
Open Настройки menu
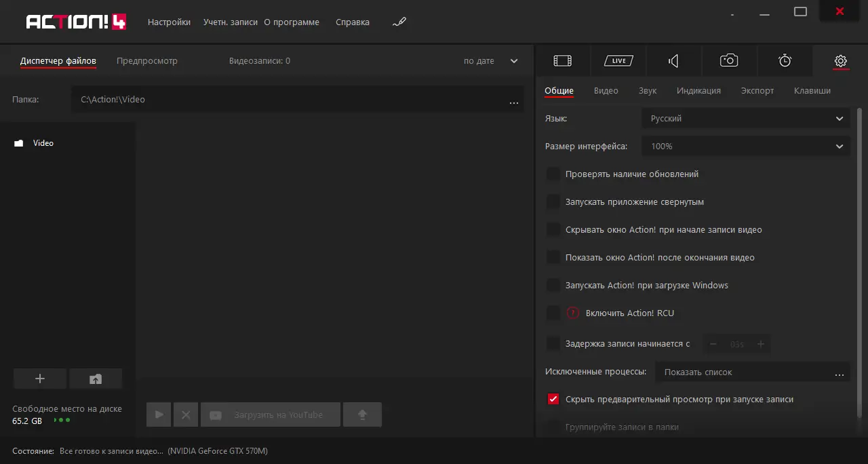click(x=169, y=22)
